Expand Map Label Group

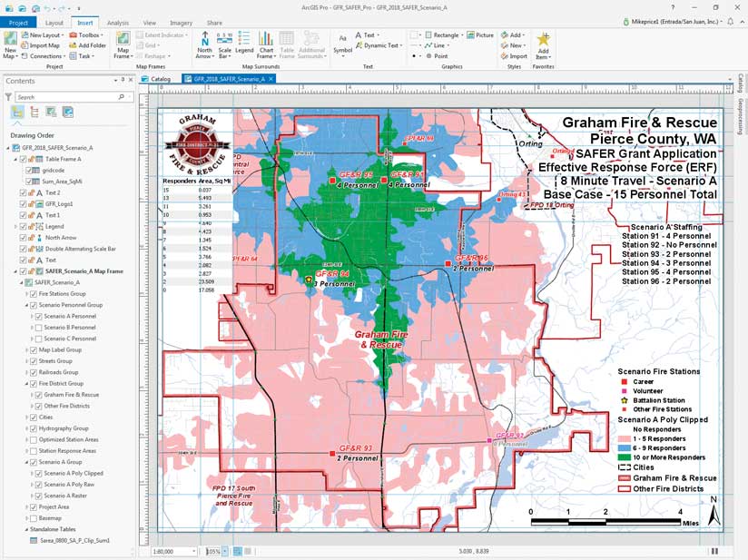[x=27, y=349]
